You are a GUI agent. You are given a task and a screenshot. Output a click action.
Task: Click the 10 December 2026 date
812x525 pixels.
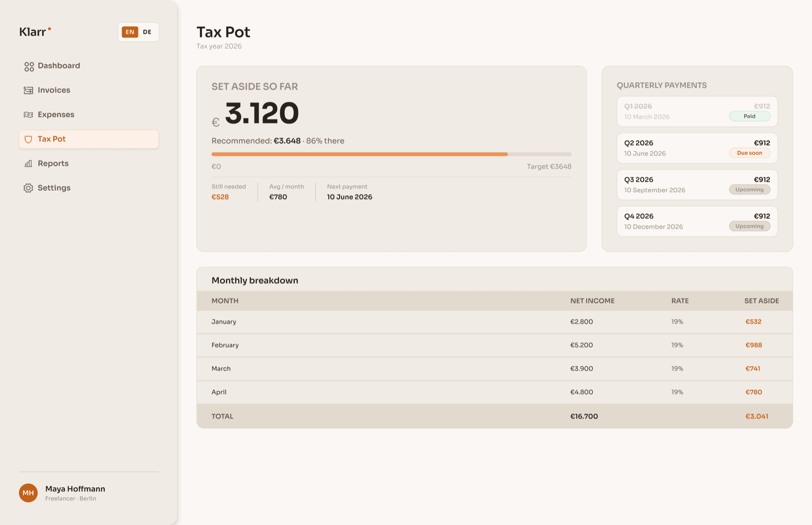[x=653, y=227]
